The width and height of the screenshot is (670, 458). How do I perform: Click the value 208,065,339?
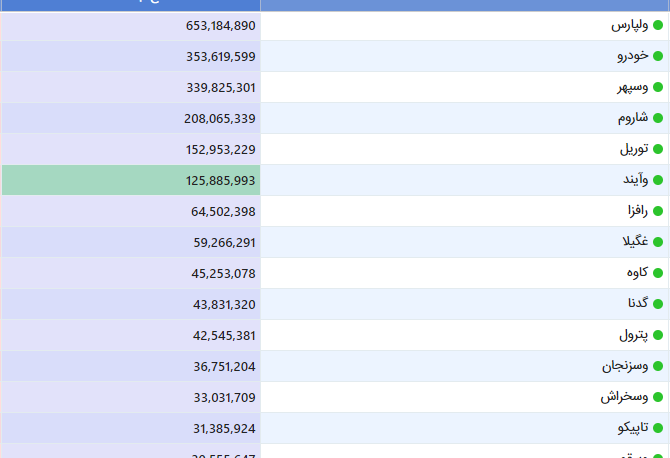(220, 118)
